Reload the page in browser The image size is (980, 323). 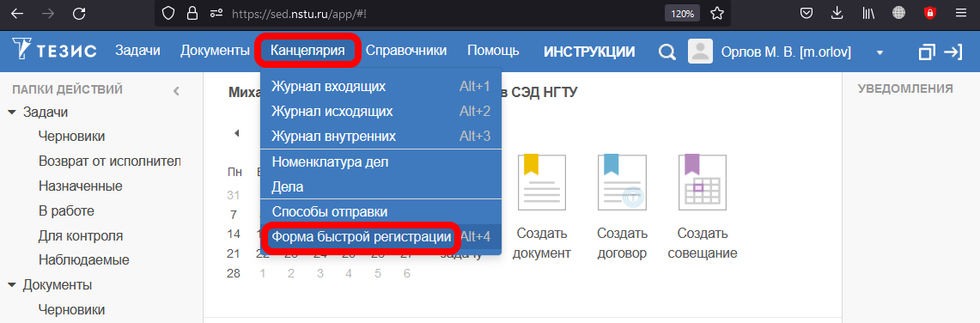pyautogui.click(x=79, y=13)
